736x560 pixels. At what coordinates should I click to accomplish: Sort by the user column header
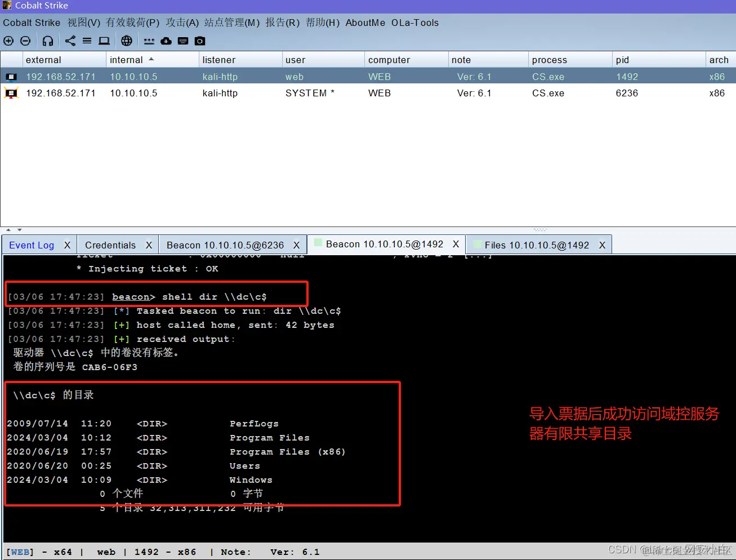coord(323,60)
